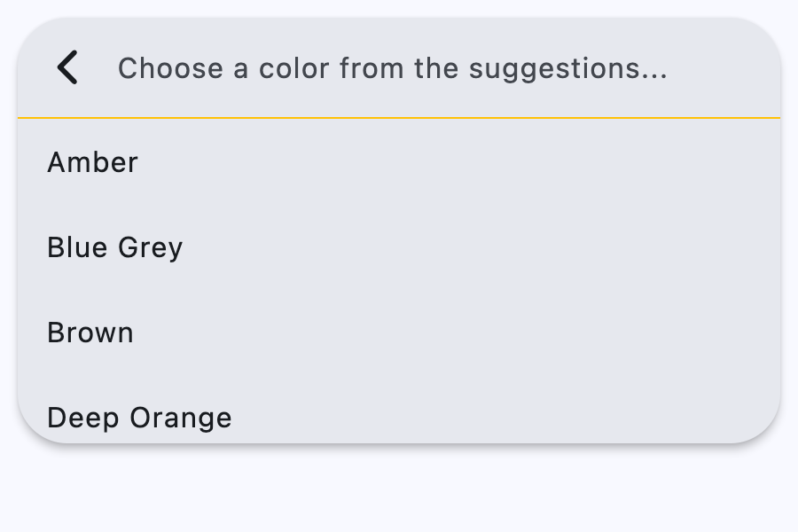Click the Blue Grey list entry
Screen dimensions: 798x532
[x=115, y=247]
